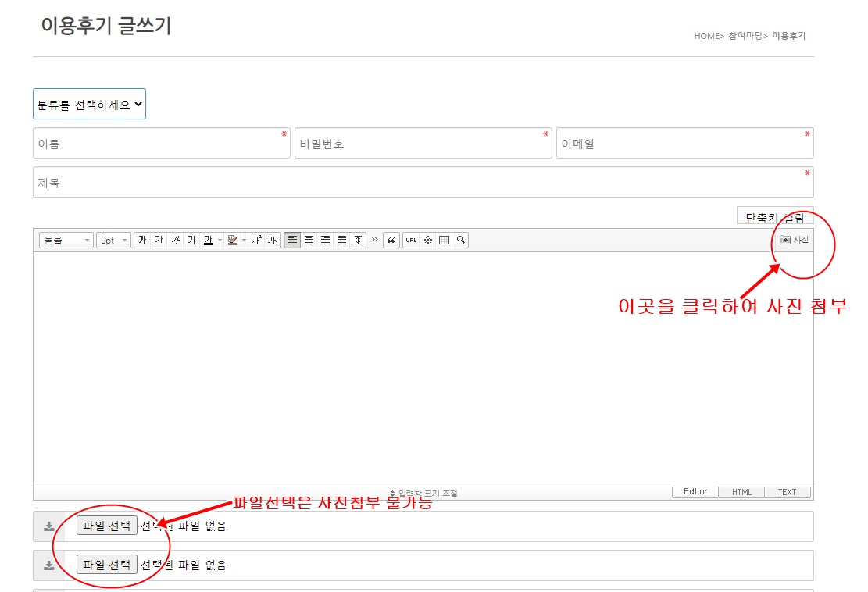Center align text

click(x=309, y=240)
